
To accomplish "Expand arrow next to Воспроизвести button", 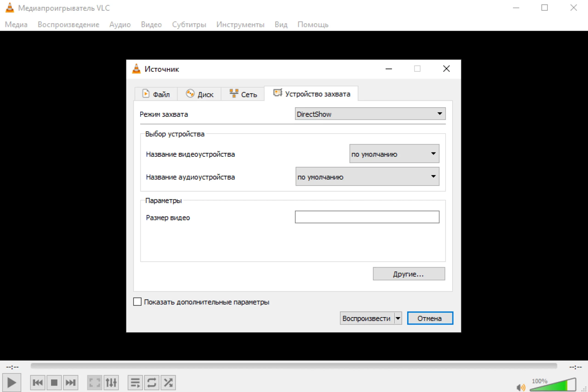I will (x=398, y=318).
